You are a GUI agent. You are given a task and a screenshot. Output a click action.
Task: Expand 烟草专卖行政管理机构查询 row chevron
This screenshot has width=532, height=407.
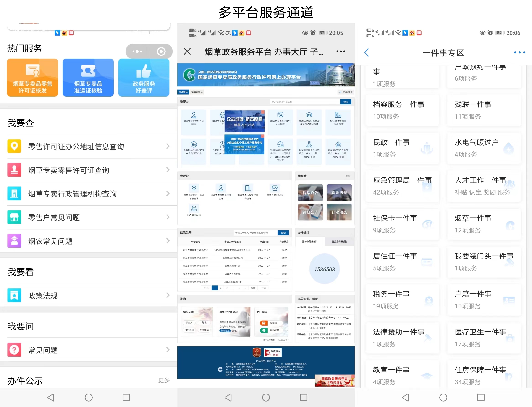point(168,193)
